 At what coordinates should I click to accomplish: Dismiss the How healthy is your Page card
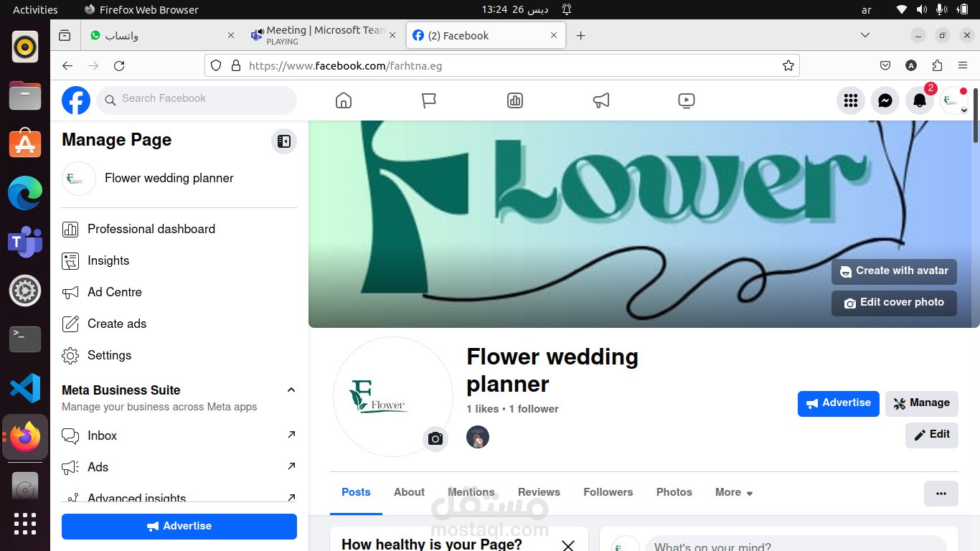click(x=568, y=545)
